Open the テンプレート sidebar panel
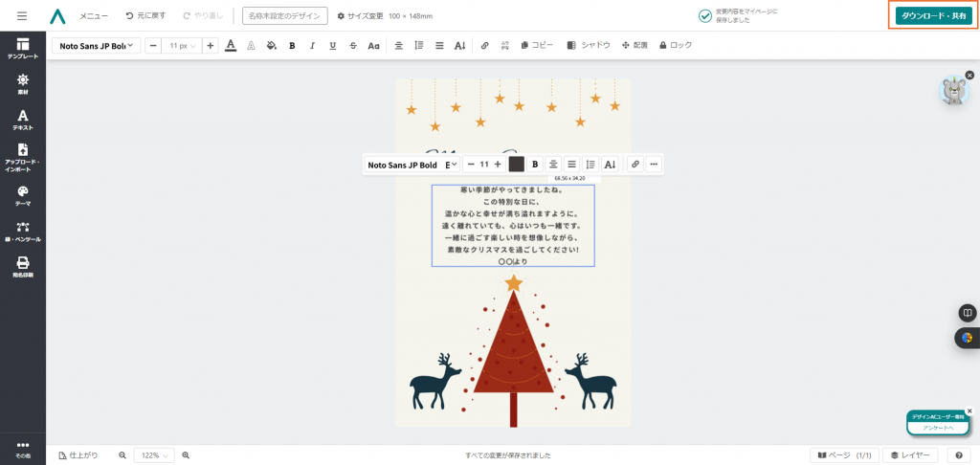This screenshot has height=465, width=980. pyautogui.click(x=23, y=48)
